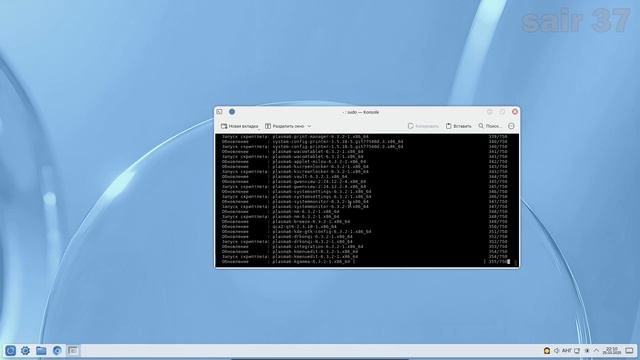Switch the АНГ keyboard layout indicator

[567, 351]
